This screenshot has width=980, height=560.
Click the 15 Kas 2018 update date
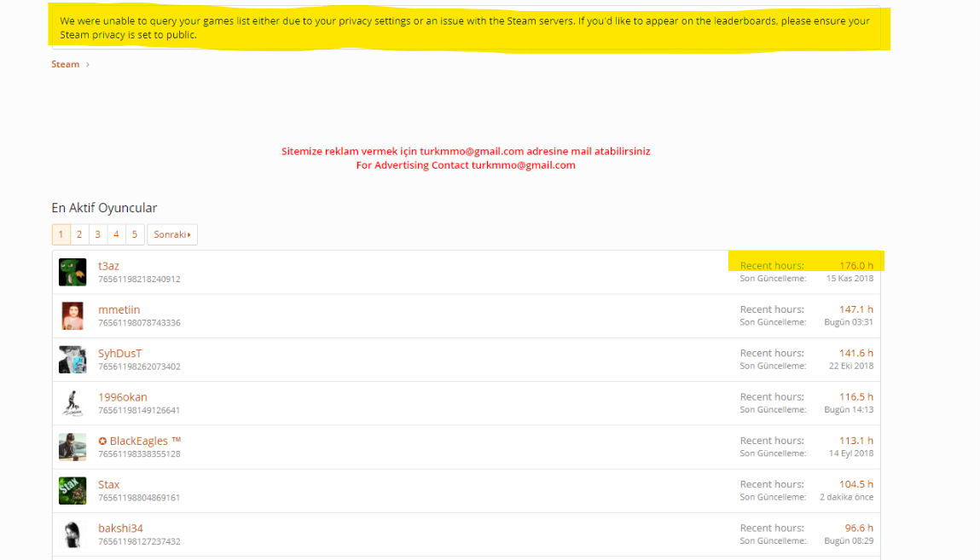tap(850, 279)
